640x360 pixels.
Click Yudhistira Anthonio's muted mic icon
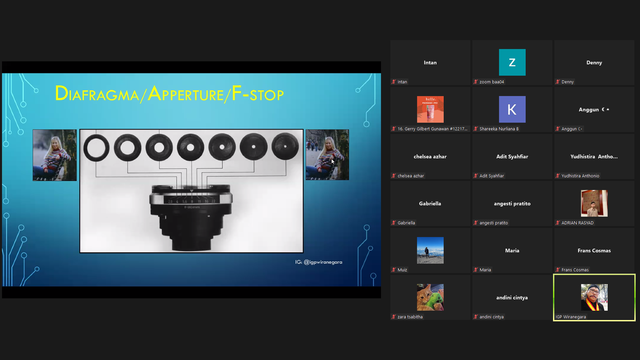pos(558,176)
